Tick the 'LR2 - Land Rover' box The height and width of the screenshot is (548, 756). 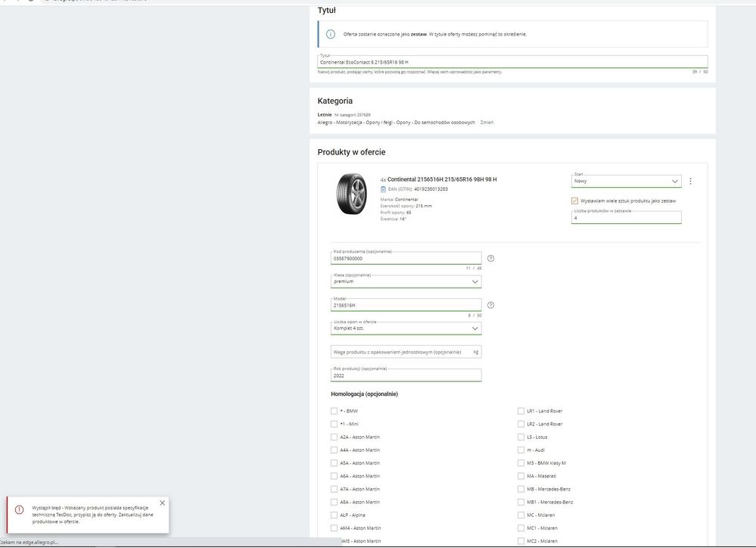521,424
